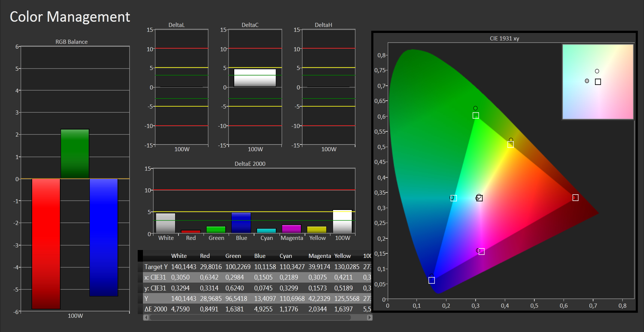Select the x: CIE31 row label
The width and height of the screenshot is (644, 332).
click(x=155, y=277)
